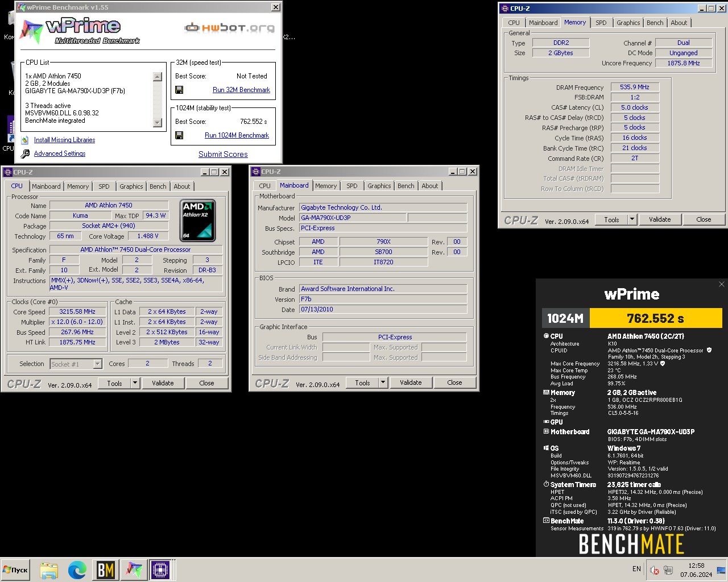The width and height of the screenshot is (728, 582).
Task: Open Tools dropdown arrow in CPU-Z Memory window
Action: pyautogui.click(x=631, y=219)
